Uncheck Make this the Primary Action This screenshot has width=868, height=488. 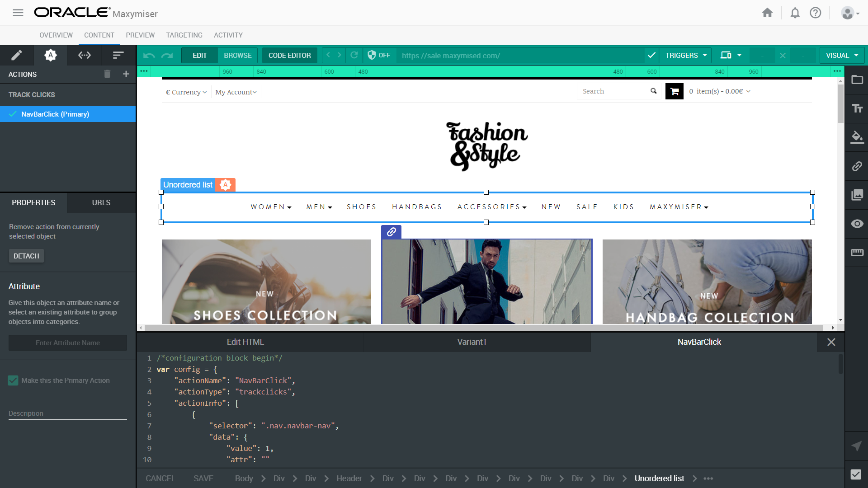click(x=13, y=380)
